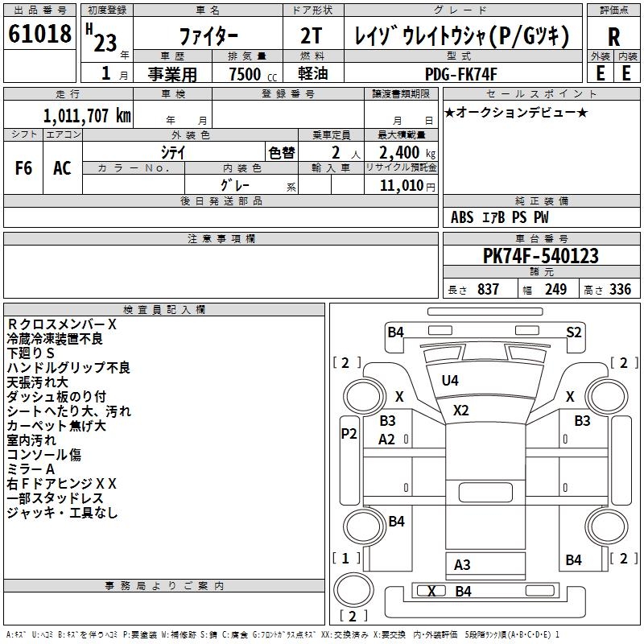
Task: Click the interior color グレー
Action: pyautogui.click(x=235, y=185)
